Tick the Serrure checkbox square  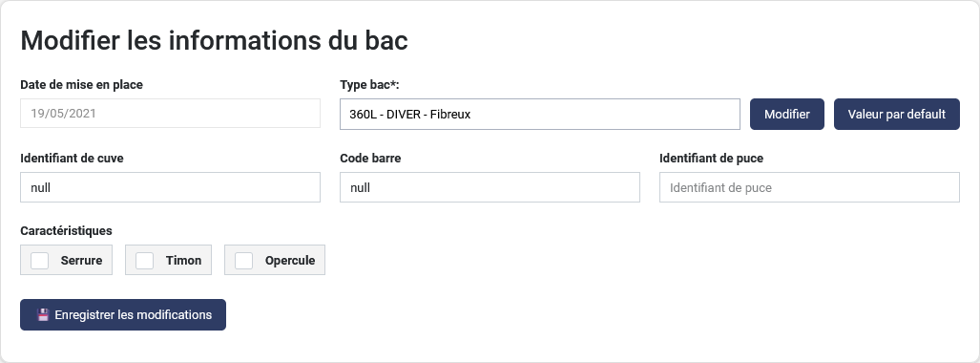tap(40, 261)
